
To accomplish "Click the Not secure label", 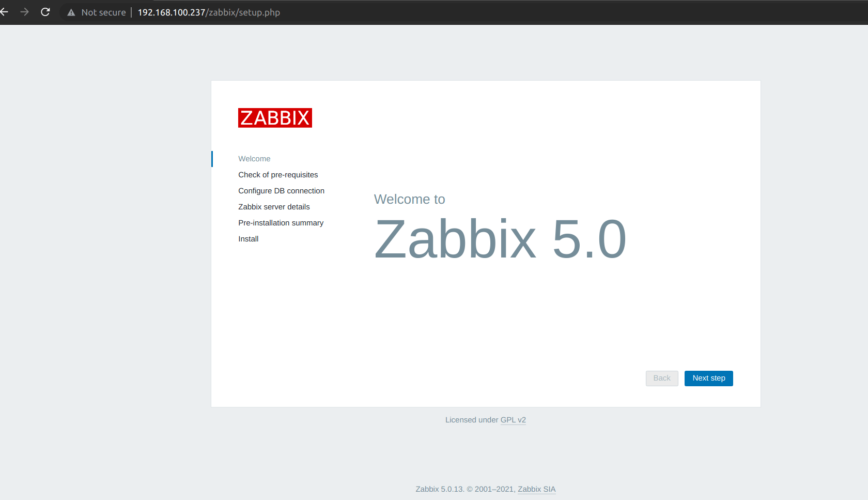I will 103,12.
